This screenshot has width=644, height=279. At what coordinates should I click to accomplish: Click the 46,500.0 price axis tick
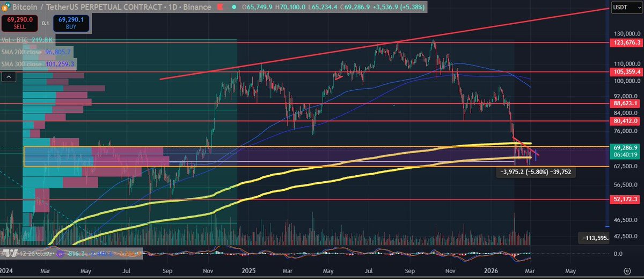coord(626,220)
